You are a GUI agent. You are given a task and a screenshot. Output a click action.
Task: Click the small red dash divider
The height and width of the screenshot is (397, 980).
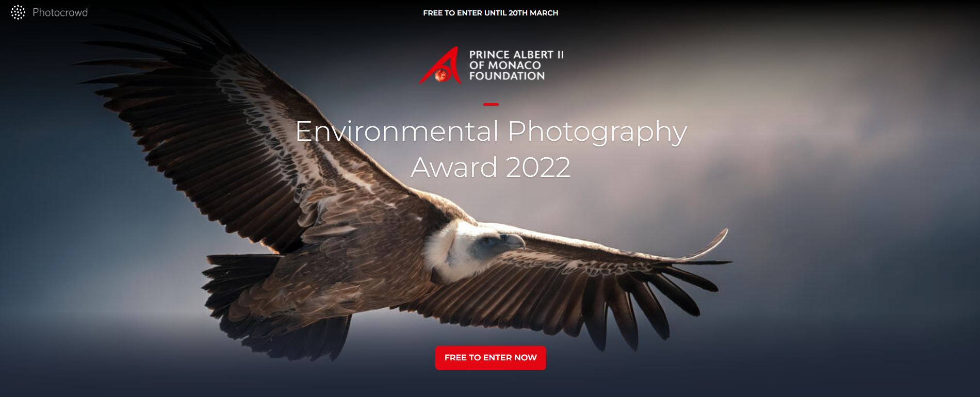[491, 104]
